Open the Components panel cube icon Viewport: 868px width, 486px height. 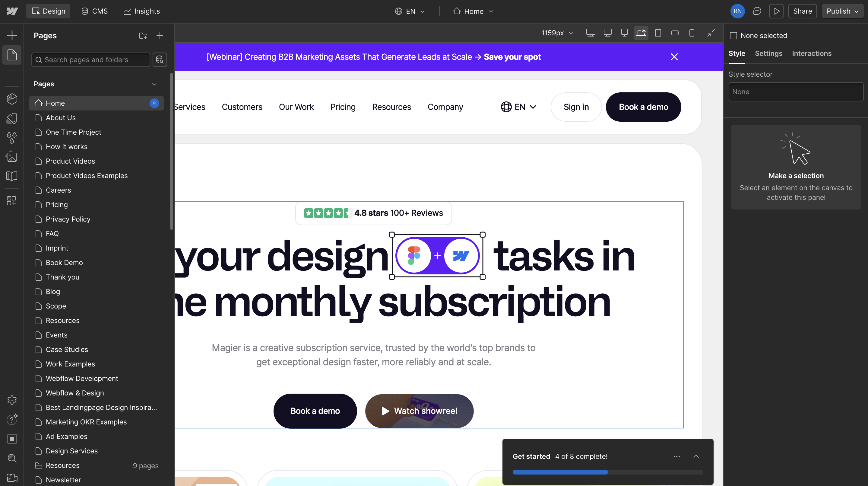(12, 99)
